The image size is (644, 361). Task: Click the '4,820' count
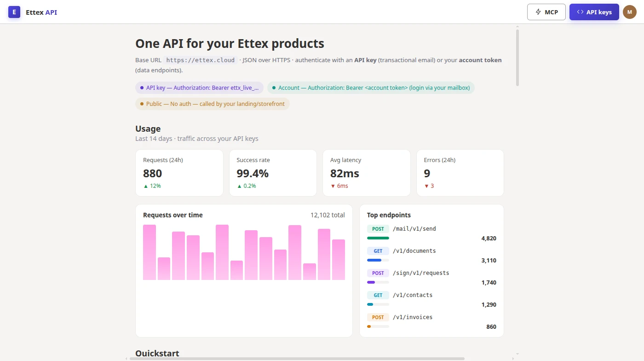[489, 239]
